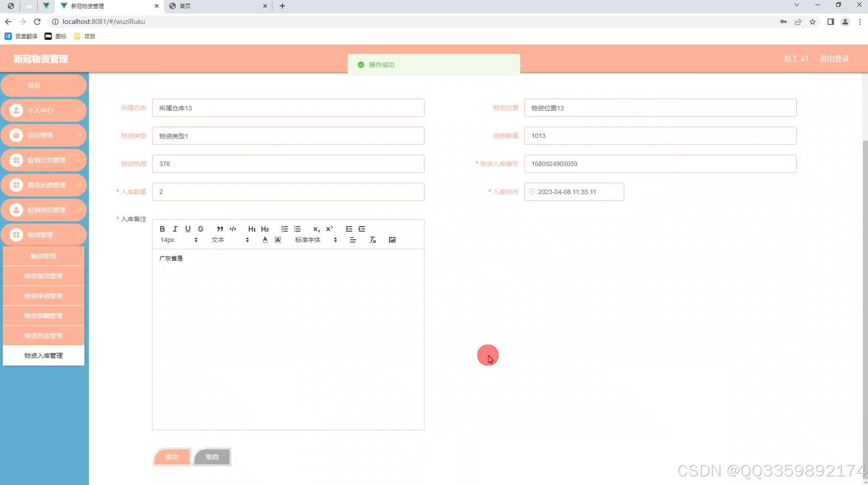This screenshot has height=485, width=868.
Task: Toggle strikethrough formatting in the editor
Action: (x=201, y=229)
